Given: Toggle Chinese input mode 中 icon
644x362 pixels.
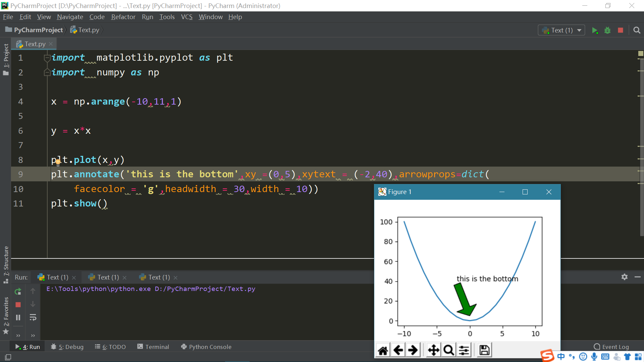Looking at the screenshot, I should click(x=561, y=357).
